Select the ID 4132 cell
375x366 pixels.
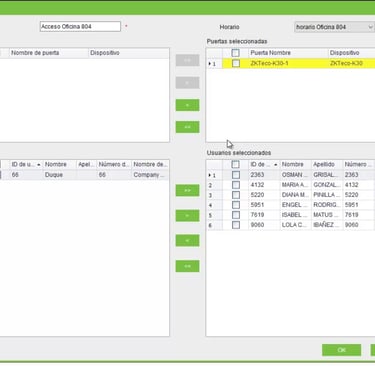coord(264,185)
